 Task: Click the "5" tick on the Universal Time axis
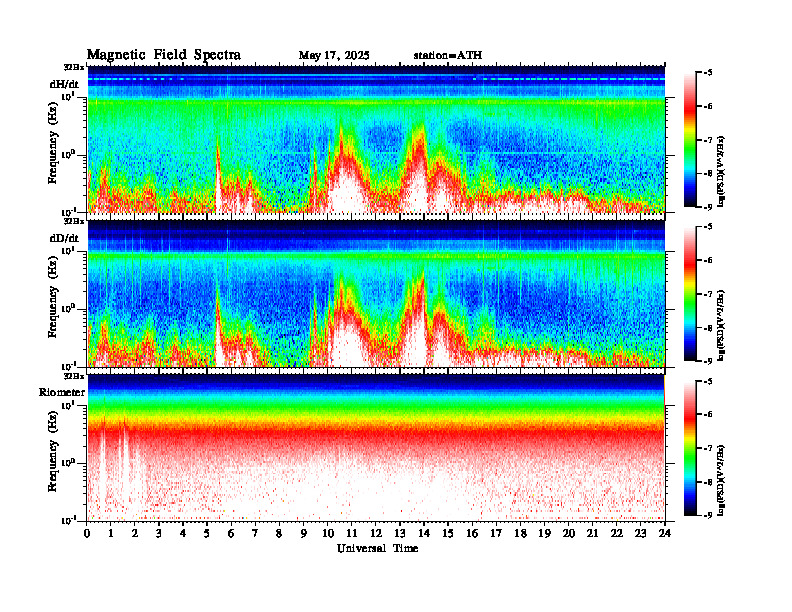click(x=207, y=534)
